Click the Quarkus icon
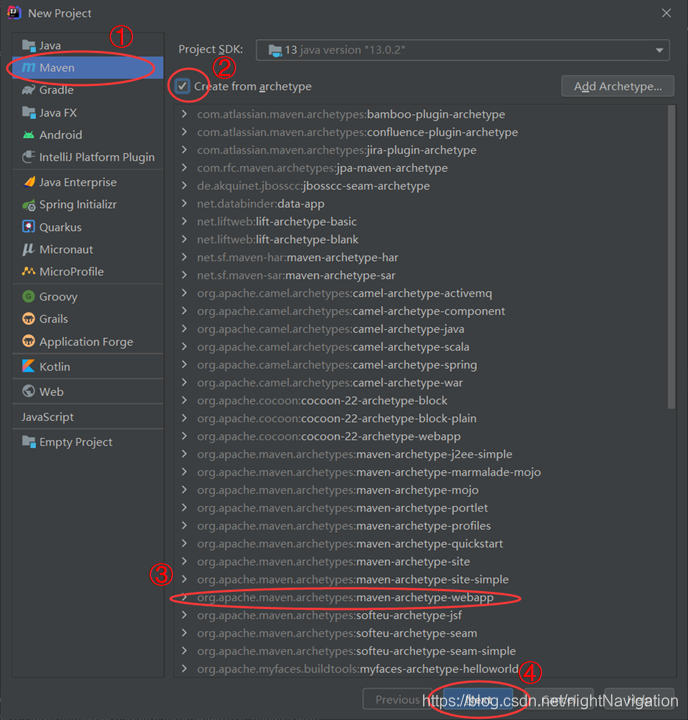688x720 pixels. 28,227
